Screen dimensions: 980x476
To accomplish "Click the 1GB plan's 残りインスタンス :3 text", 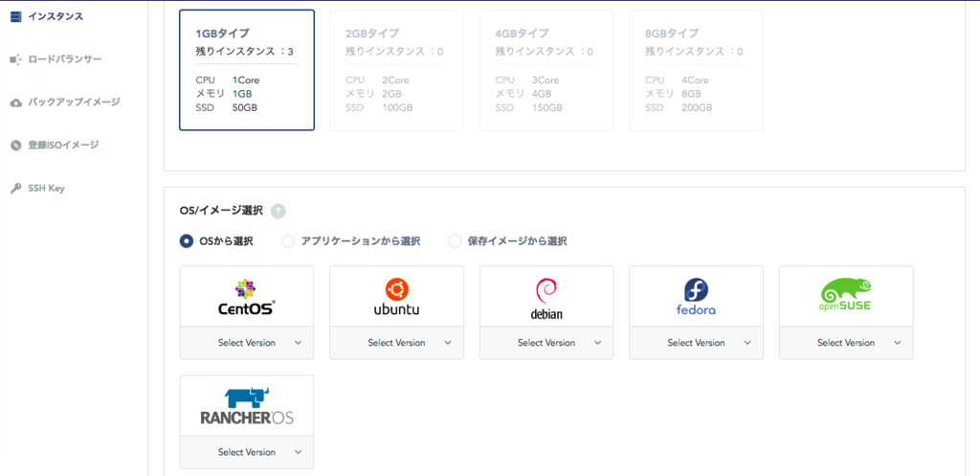I will [x=244, y=52].
